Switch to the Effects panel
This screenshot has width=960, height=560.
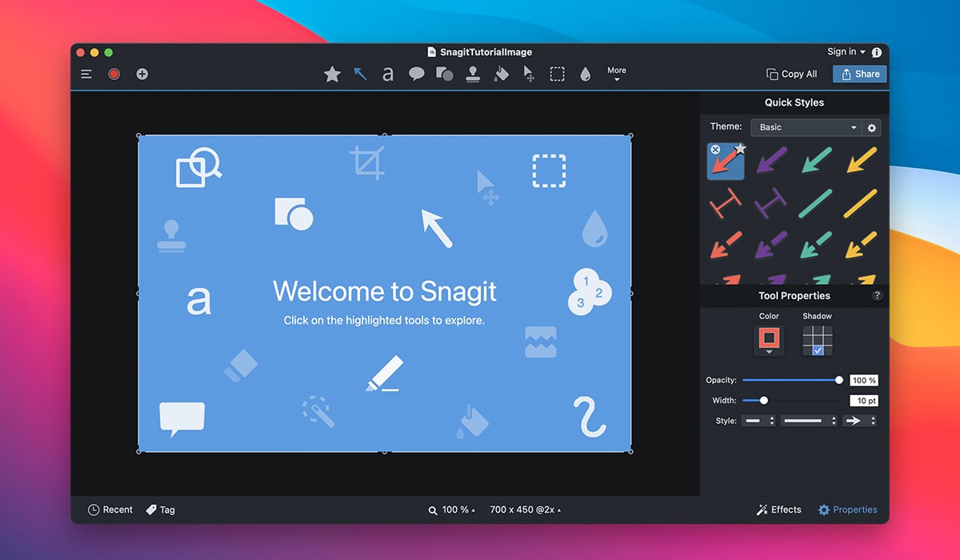coord(778,510)
